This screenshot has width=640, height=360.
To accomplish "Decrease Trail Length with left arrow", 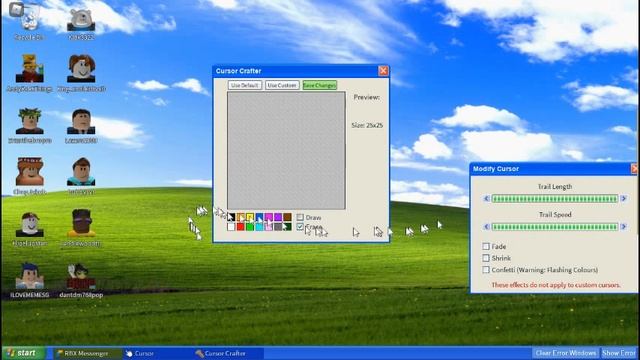I will (486, 199).
